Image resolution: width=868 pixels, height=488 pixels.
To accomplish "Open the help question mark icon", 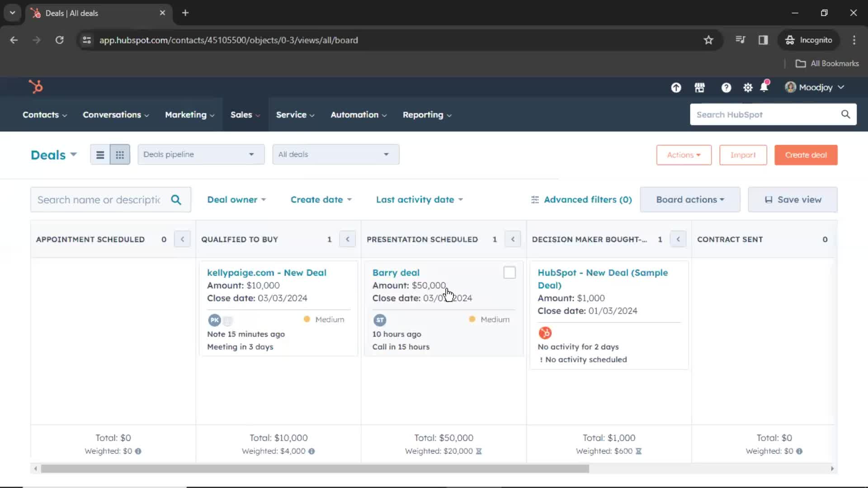I will tap(726, 88).
